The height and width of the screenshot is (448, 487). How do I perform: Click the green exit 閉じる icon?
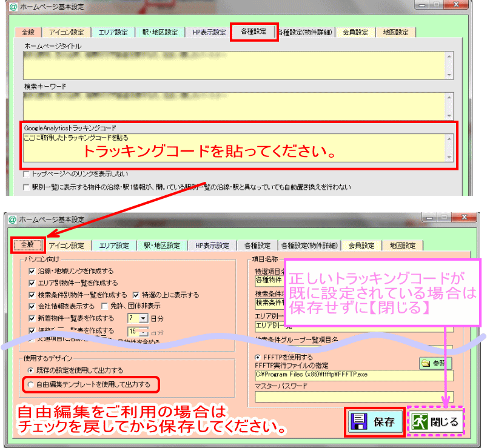pyautogui.click(x=420, y=422)
